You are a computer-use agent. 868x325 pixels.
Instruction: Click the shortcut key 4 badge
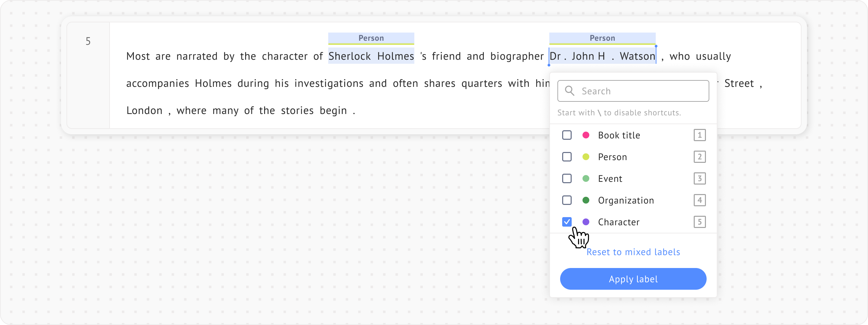(699, 200)
